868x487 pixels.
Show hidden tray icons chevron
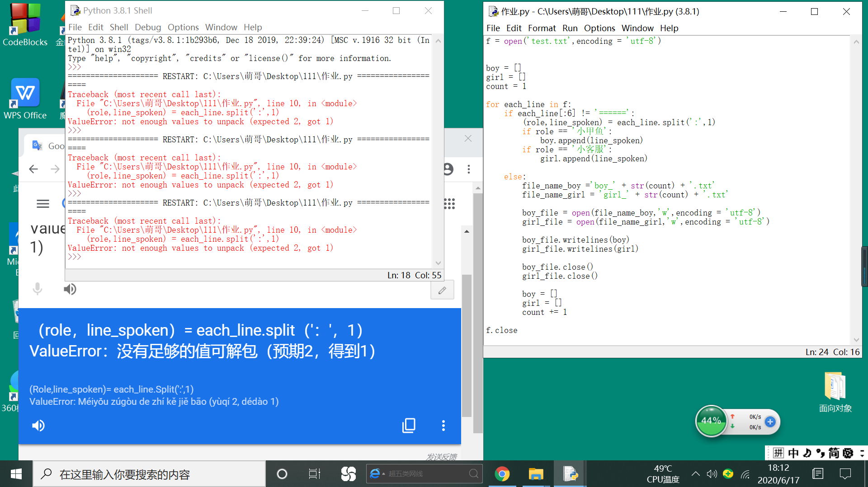[x=695, y=474]
